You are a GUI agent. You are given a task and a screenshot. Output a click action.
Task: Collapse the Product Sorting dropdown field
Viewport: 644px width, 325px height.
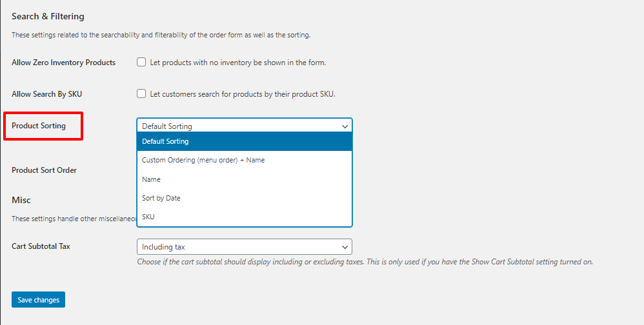coord(244,126)
